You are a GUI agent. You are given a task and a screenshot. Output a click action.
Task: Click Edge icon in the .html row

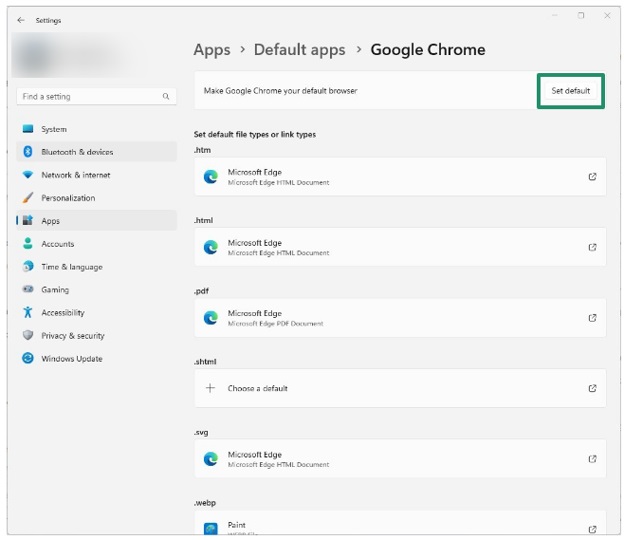[x=211, y=247]
